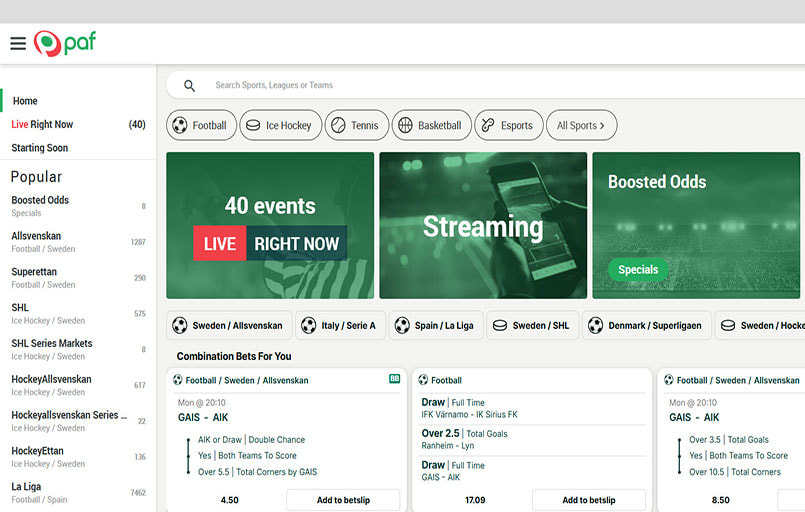This screenshot has width=805, height=512.
Task: Open Starting Soon in sidebar
Action: (x=78, y=148)
